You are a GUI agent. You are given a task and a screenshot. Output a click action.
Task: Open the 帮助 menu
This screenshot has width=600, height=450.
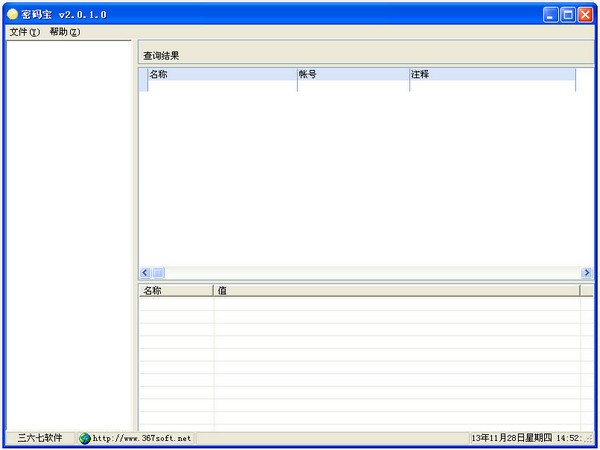(x=65, y=32)
